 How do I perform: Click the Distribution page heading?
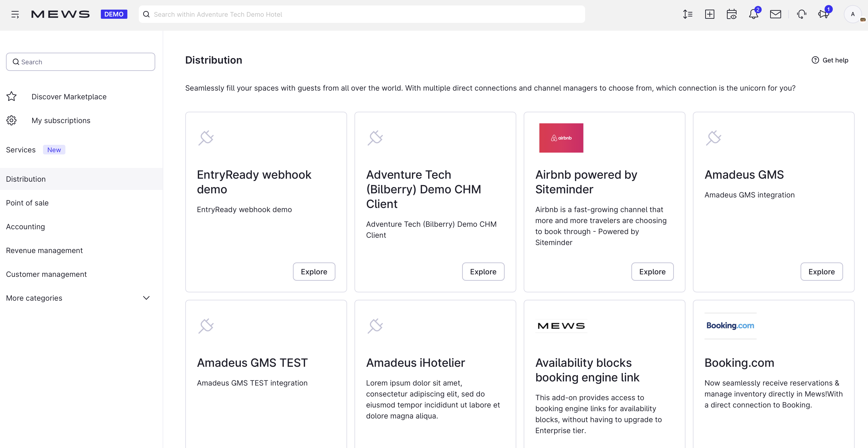[214, 60]
